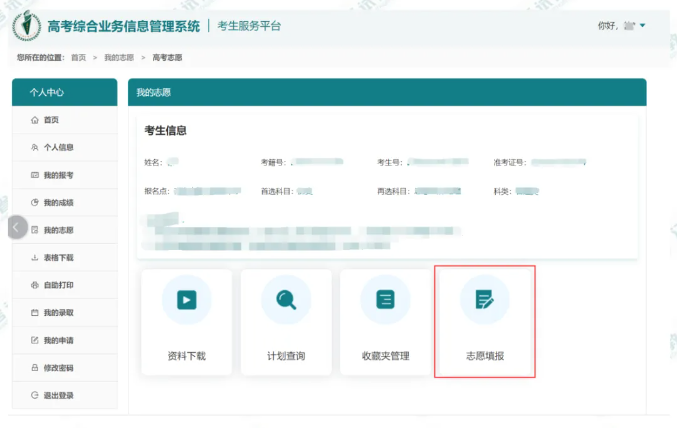Open the 我的录取 sidebar entry

(65, 312)
